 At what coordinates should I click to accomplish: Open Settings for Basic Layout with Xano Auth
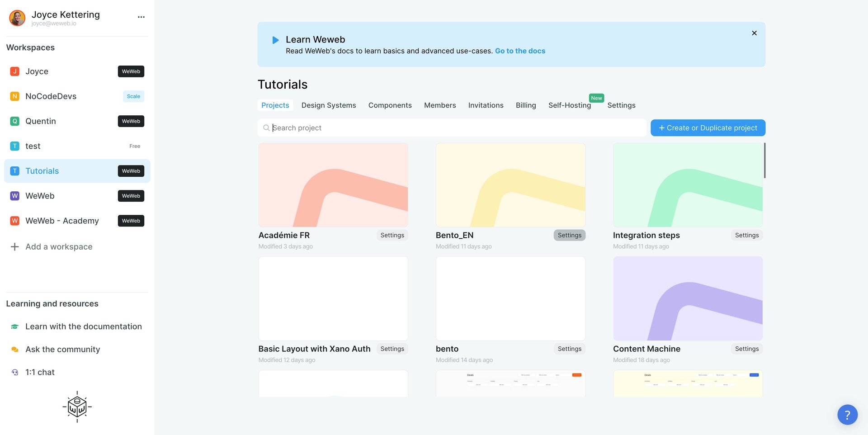(392, 349)
